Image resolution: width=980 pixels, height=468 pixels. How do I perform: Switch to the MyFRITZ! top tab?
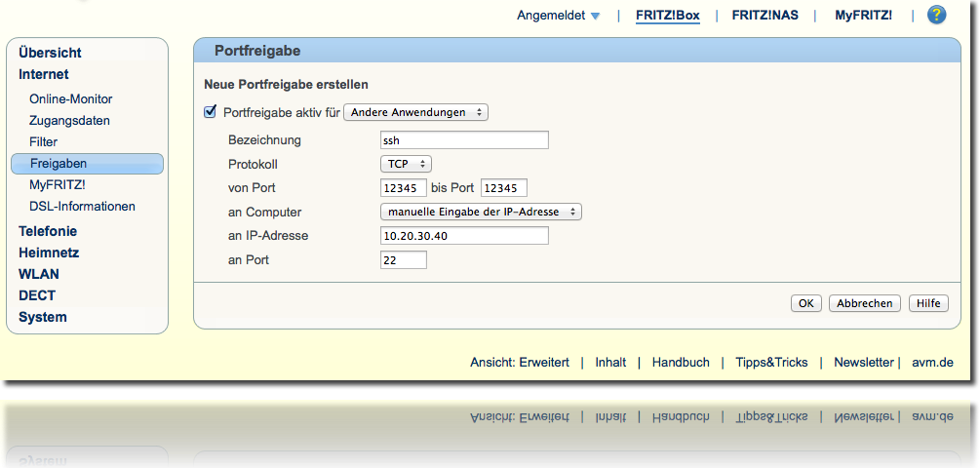coord(863,16)
